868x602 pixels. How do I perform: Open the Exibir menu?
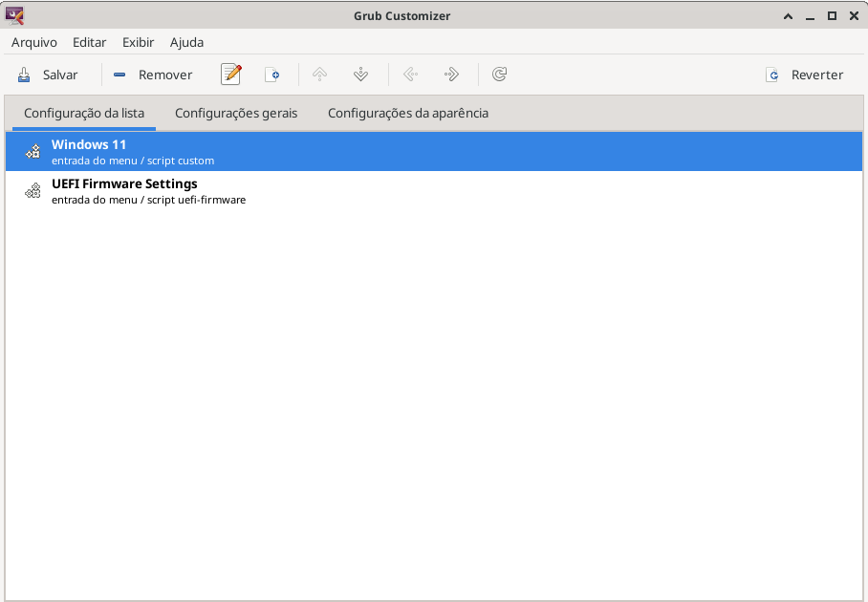pos(138,43)
